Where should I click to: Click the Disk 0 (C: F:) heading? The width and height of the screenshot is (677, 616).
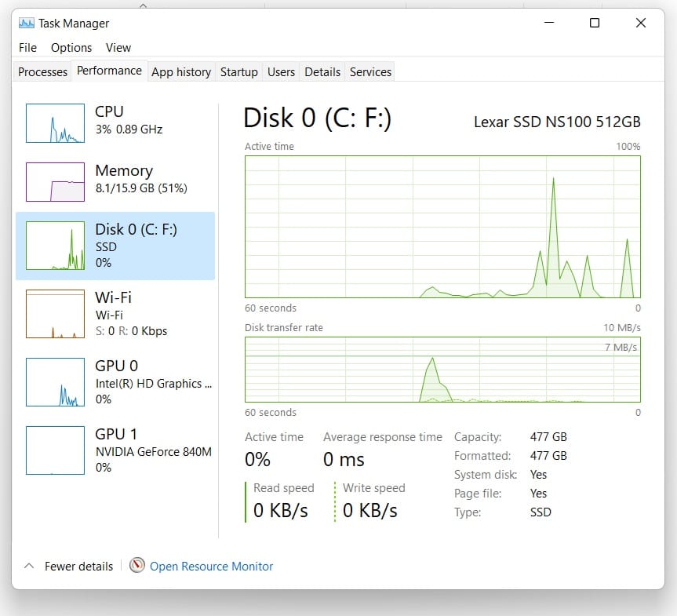pos(318,118)
